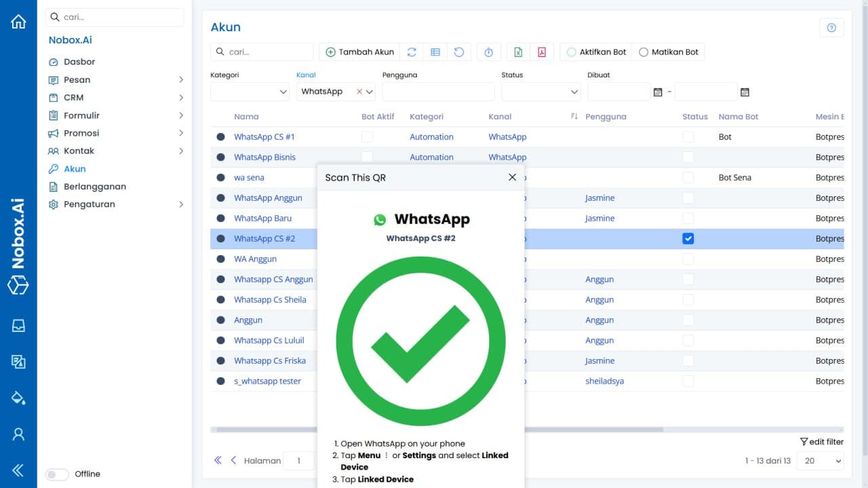Click the refresh accounts icon
868x488 pixels.
click(412, 52)
